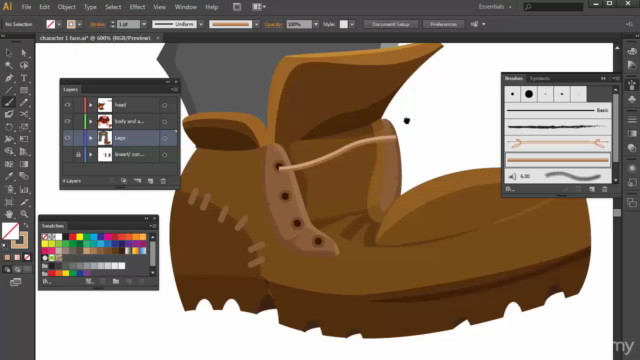Open the stroke weight dropdown
This screenshot has width=640, height=360.
click(144, 24)
